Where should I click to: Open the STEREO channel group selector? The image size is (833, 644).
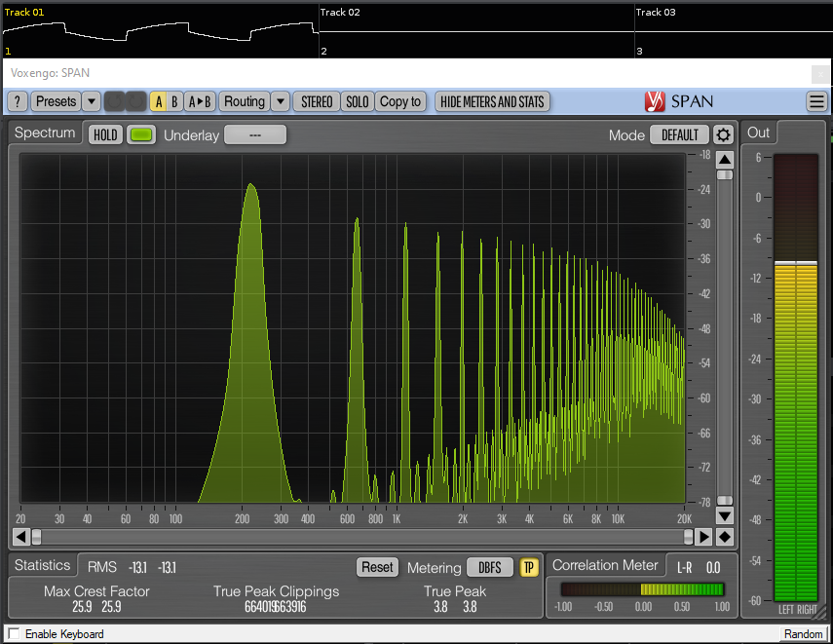(317, 101)
